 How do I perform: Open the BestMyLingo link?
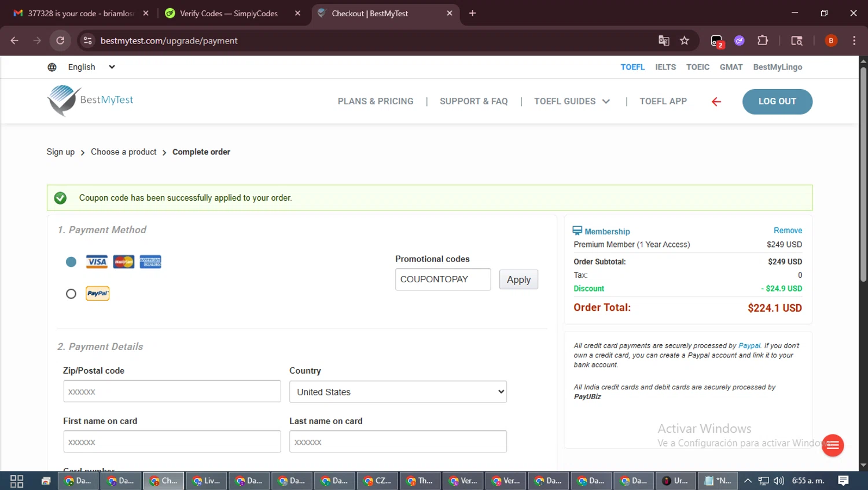[778, 67]
